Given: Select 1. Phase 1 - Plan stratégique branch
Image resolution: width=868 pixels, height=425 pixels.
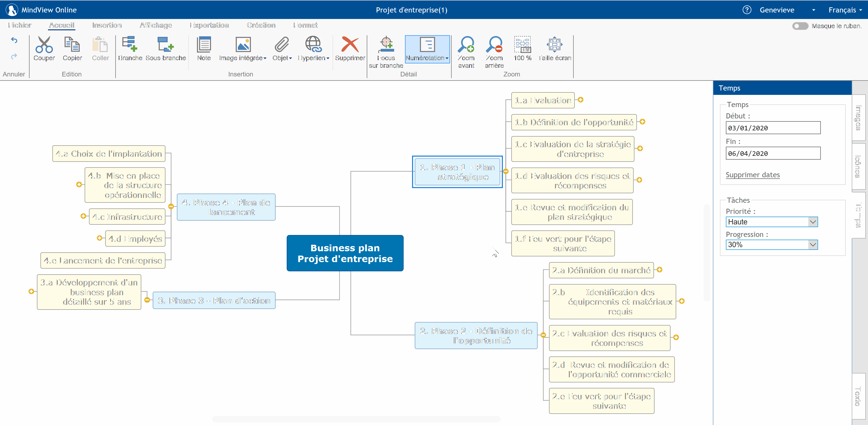Looking at the screenshot, I should click(457, 172).
